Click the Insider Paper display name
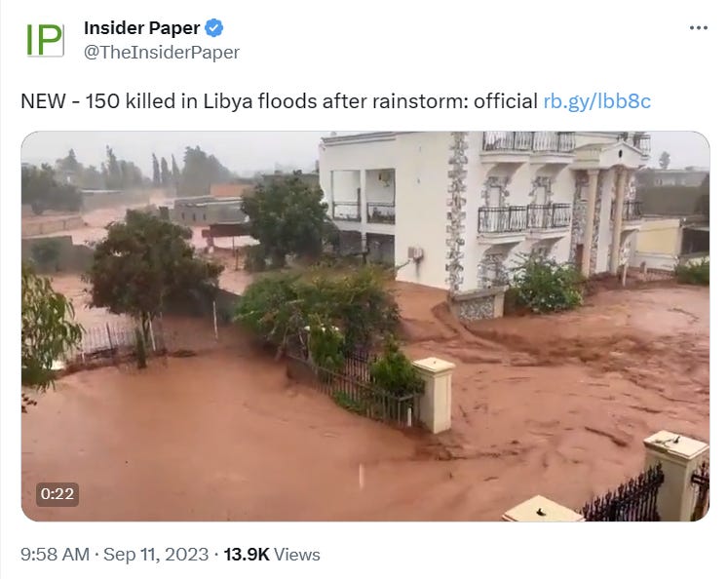 [141, 28]
